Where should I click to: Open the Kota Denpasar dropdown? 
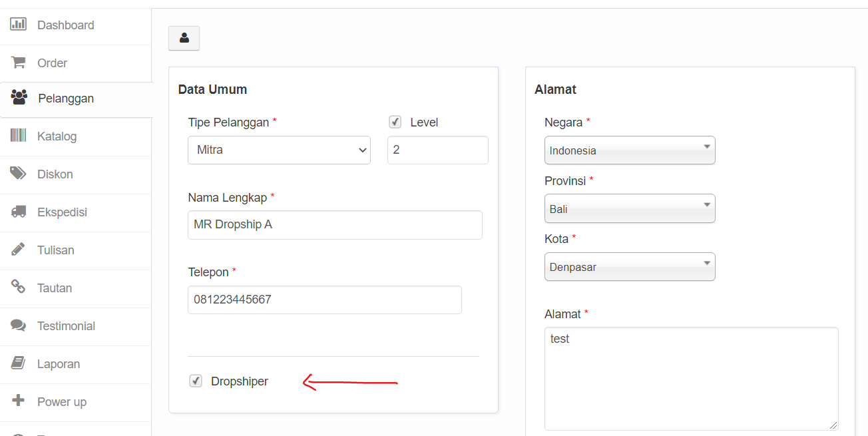pos(630,267)
